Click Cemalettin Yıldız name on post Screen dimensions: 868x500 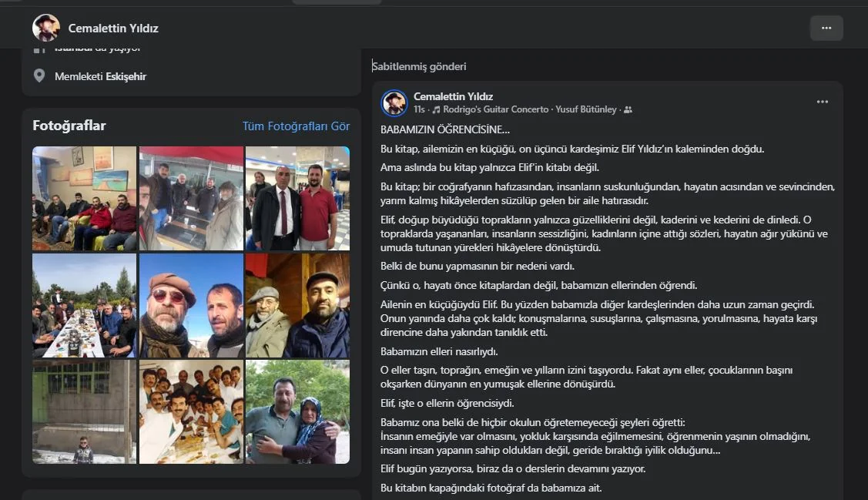click(x=453, y=96)
